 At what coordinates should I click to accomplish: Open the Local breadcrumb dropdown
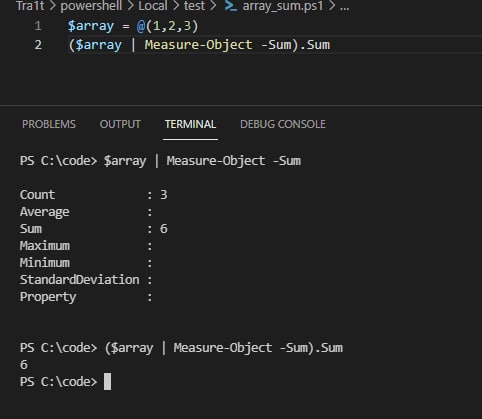[153, 6]
